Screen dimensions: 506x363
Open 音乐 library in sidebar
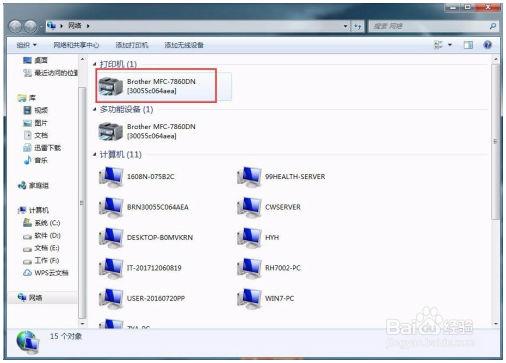[x=36, y=160]
